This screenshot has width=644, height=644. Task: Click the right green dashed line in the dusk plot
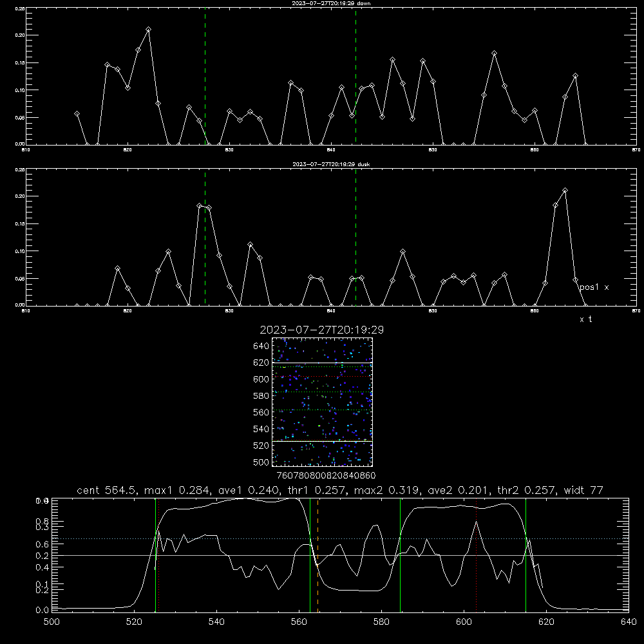tap(355, 237)
